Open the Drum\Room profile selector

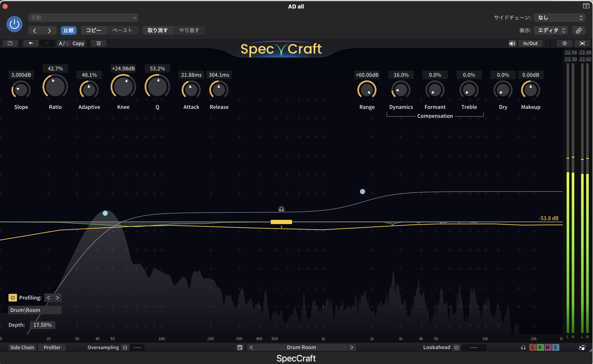coord(35,310)
